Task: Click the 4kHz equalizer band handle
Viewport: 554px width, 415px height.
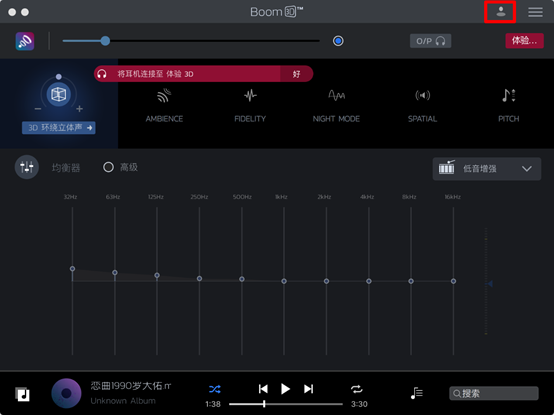Action: coord(369,281)
